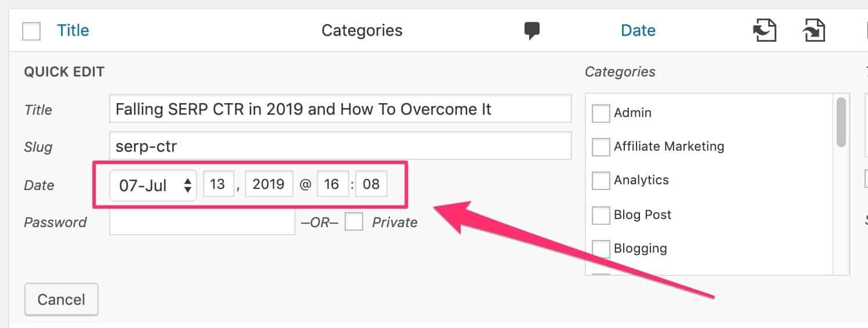868x328 pixels.
Task: Click the Categories column header
Action: pos(361,30)
